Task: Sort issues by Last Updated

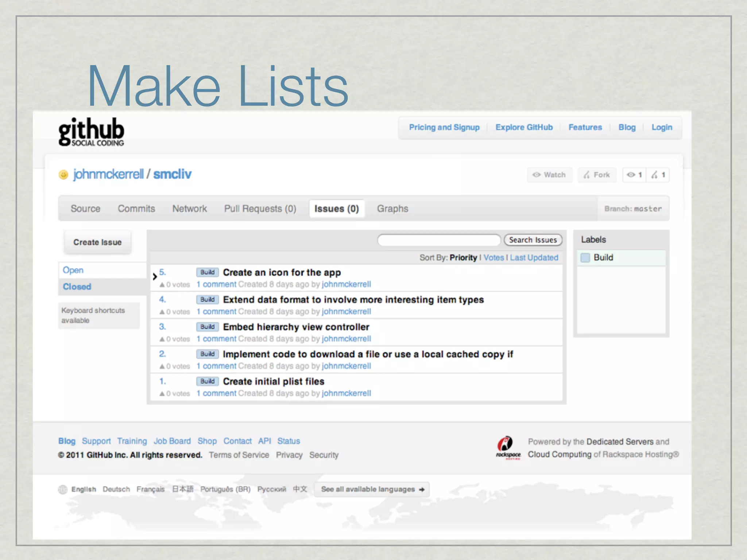Action: 534,258
